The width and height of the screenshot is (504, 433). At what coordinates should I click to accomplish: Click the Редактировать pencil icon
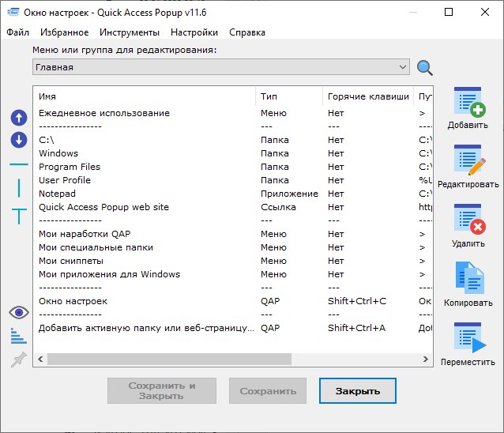(468, 161)
